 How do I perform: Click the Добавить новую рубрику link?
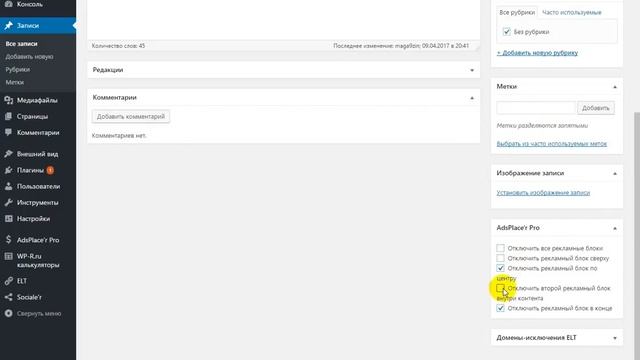tap(537, 53)
